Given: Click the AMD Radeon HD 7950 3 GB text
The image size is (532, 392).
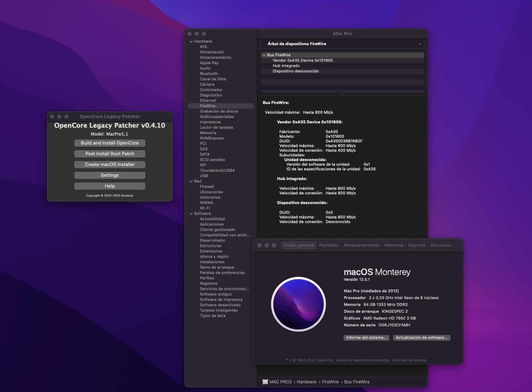Looking at the screenshot, I should pos(389,318).
